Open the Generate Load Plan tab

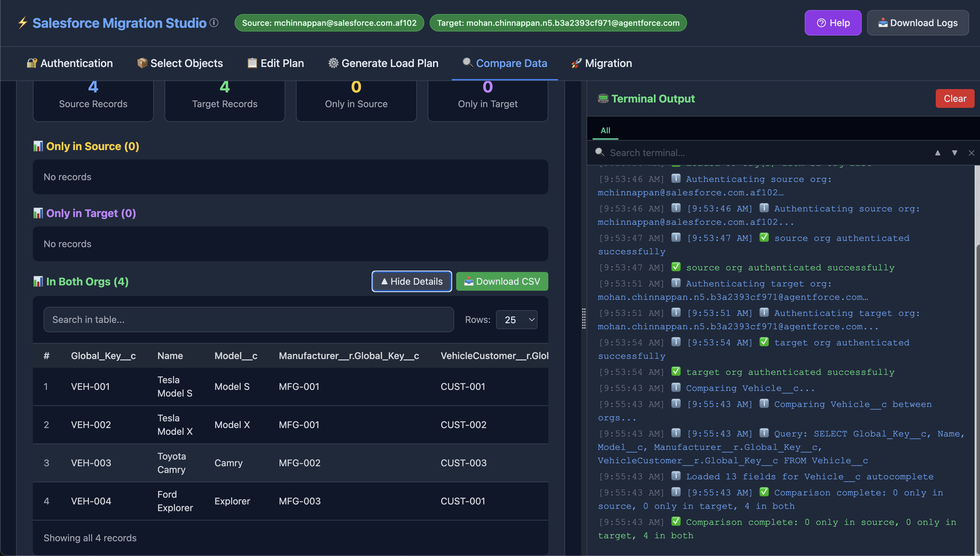pyautogui.click(x=383, y=63)
